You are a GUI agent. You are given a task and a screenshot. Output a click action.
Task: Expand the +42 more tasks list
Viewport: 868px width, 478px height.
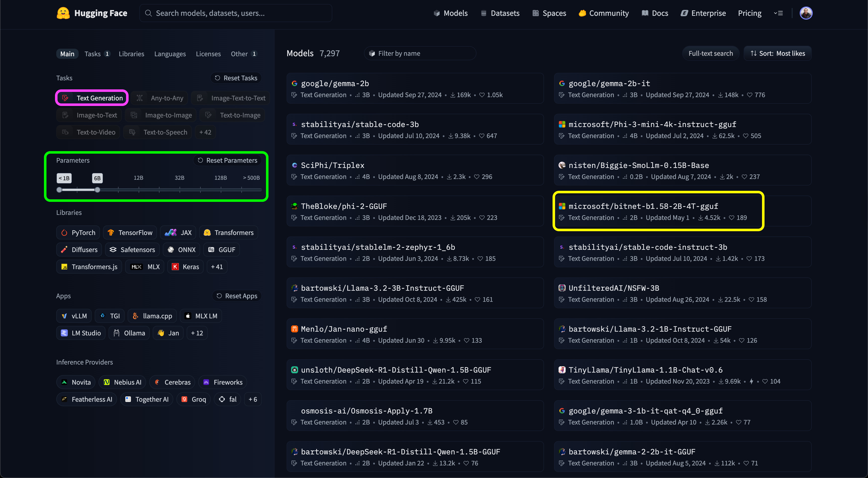[205, 132]
